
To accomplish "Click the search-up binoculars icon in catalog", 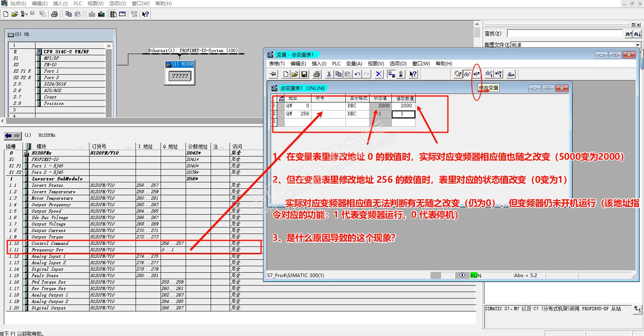I will 629,34.
